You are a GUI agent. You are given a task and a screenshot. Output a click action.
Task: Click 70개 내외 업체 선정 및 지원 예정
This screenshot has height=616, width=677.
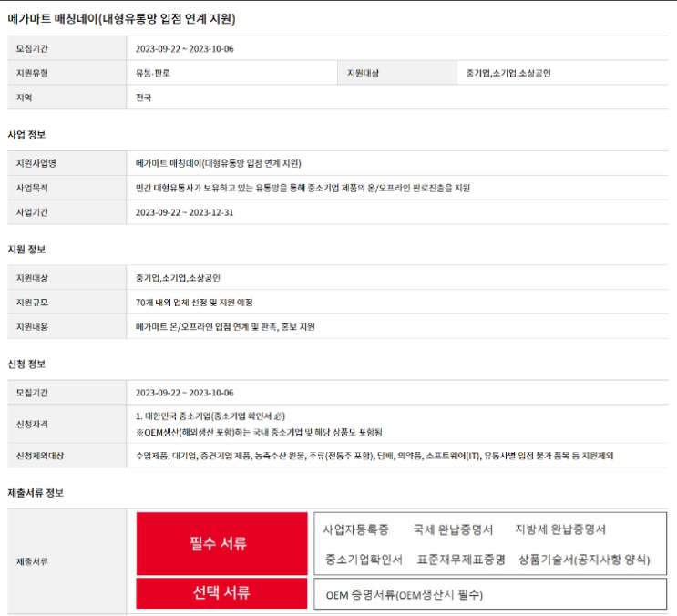point(194,303)
